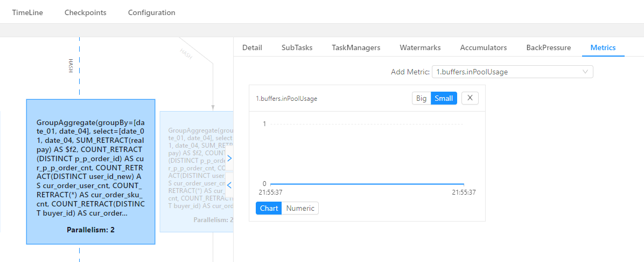The height and width of the screenshot is (262, 644).
Task: Show the Accumulators tab
Action: pos(483,47)
